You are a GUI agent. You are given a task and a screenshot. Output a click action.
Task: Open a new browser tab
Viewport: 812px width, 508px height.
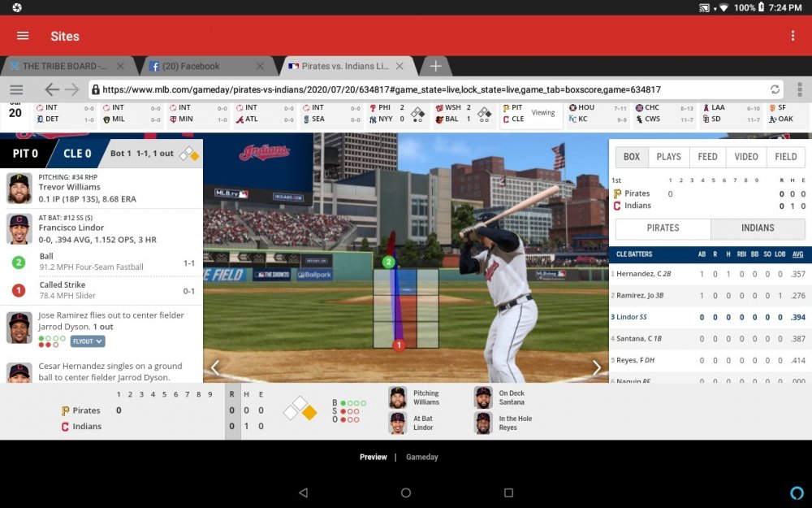point(435,66)
